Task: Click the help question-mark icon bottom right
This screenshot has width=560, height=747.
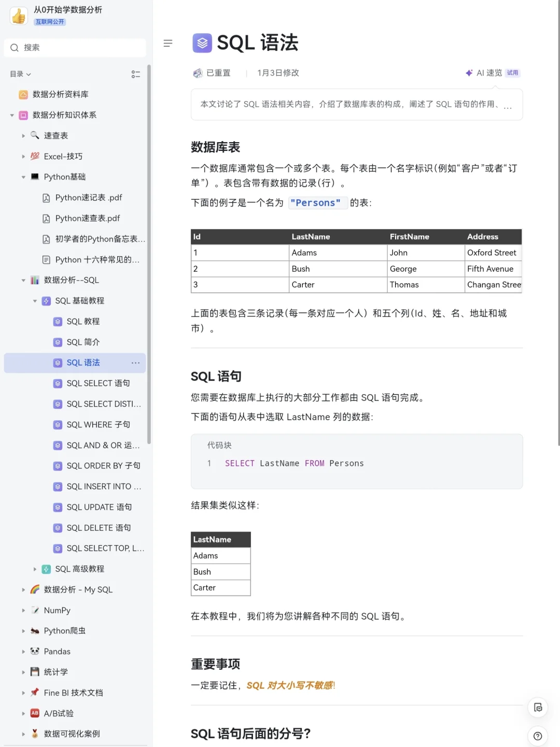Action: coord(538,736)
